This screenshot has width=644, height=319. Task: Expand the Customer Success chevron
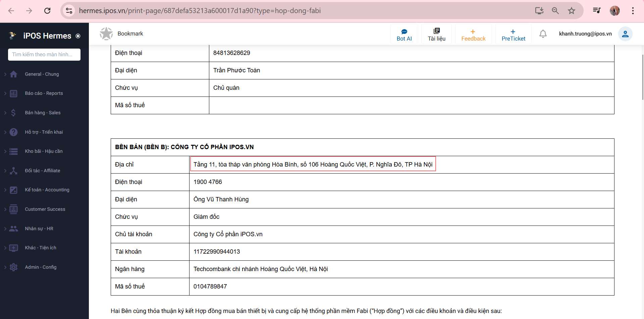(x=5, y=209)
